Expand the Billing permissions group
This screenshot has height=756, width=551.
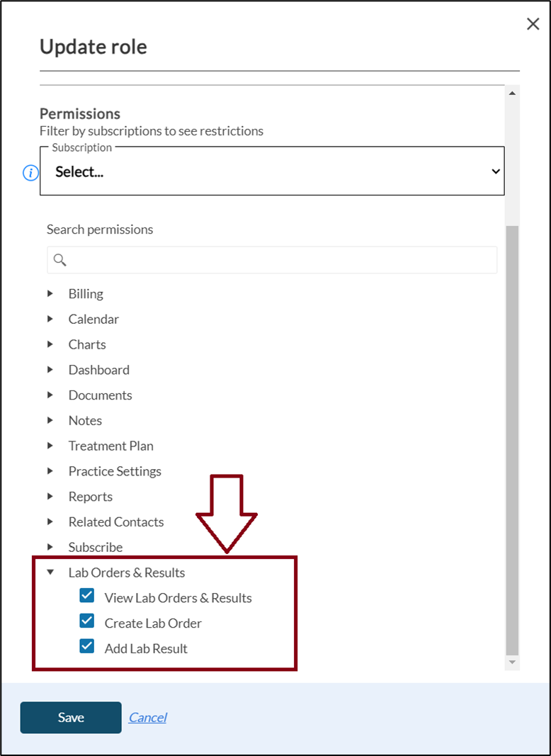pos(50,293)
